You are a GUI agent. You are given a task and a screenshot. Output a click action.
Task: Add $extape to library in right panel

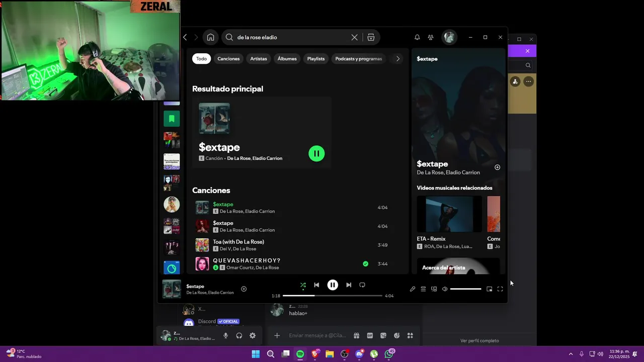(x=497, y=167)
